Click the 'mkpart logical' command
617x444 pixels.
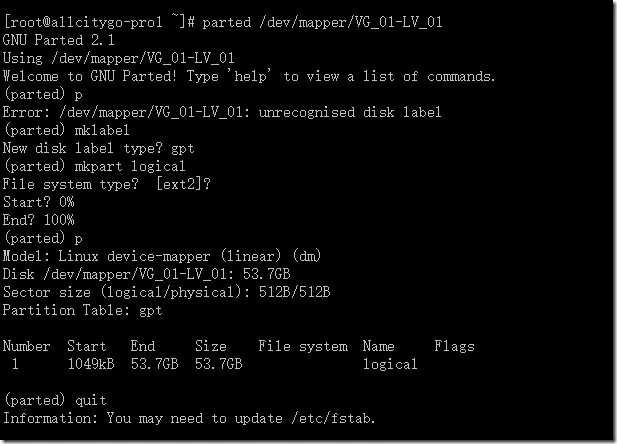point(130,166)
